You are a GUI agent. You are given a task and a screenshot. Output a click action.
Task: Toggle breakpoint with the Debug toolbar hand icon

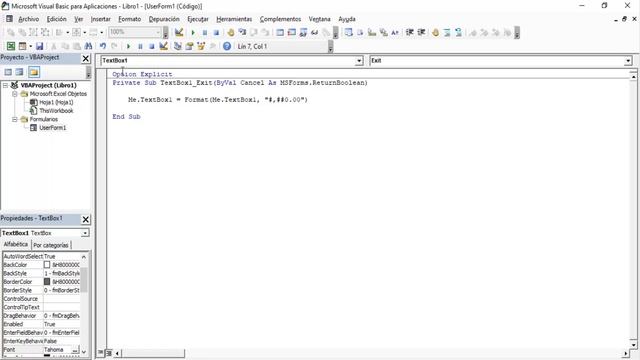coord(231,32)
